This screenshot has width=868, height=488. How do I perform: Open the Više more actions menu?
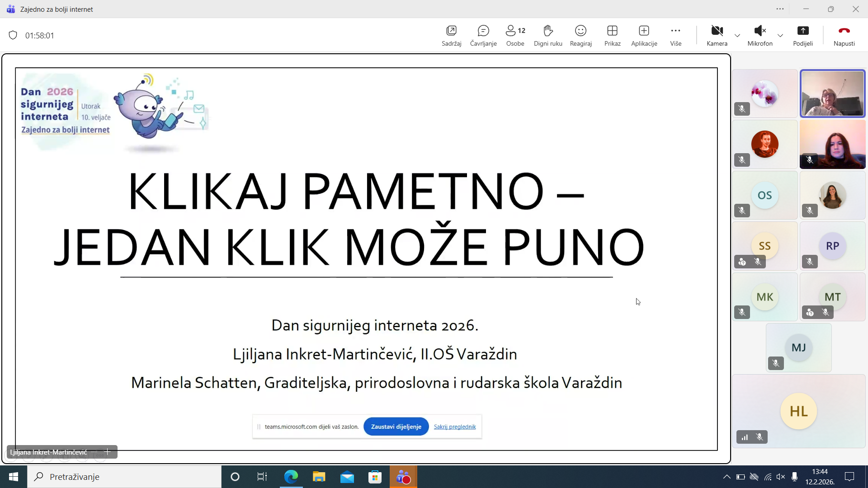[675, 31]
